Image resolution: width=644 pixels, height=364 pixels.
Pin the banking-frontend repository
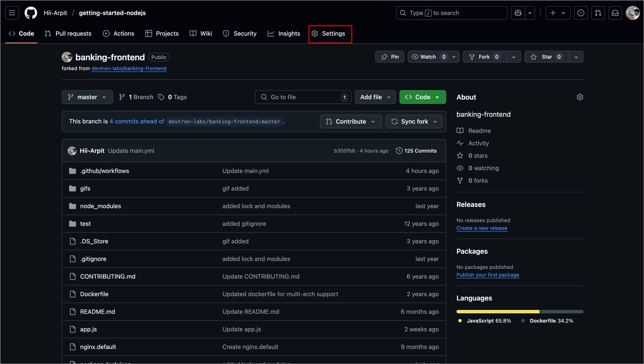pos(390,57)
